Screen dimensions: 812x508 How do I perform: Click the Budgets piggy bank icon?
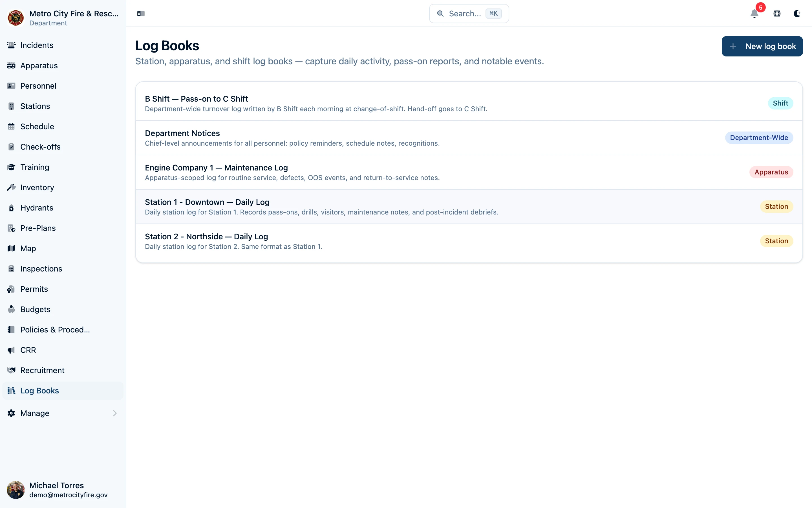tap(11, 309)
